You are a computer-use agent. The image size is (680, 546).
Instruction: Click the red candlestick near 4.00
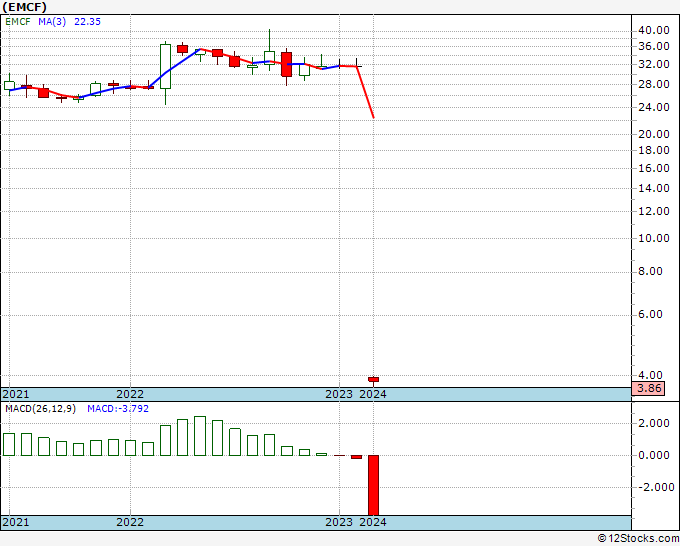(x=373, y=381)
